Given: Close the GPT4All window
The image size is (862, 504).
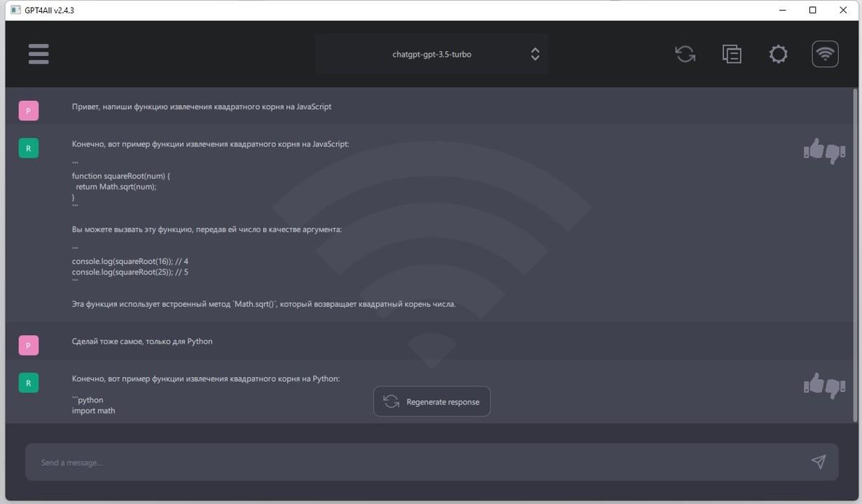Looking at the screenshot, I should tap(843, 10).
